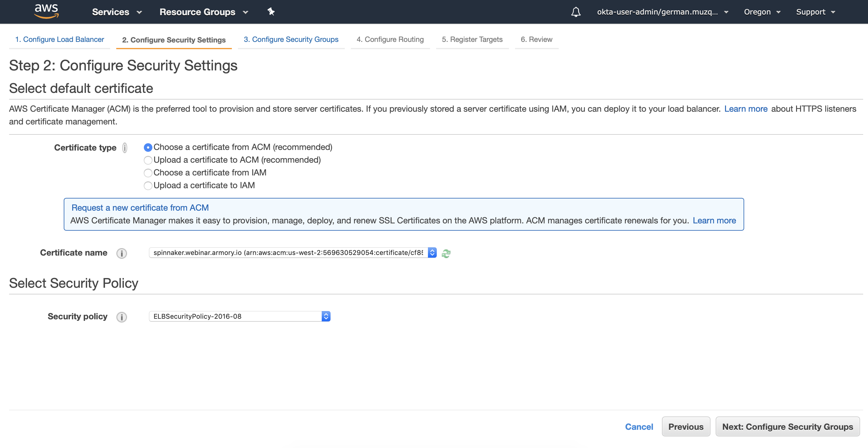
Task: Expand the Oregon region menu
Action: pos(762,12)
